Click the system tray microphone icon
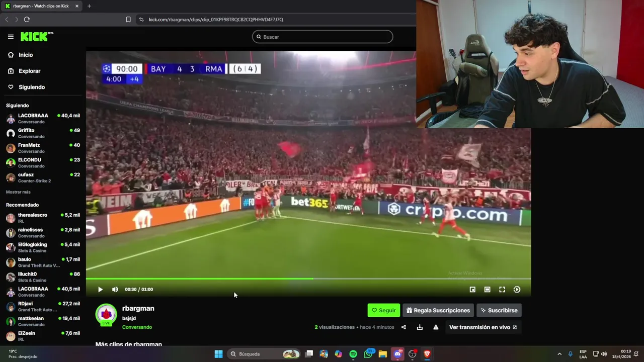Screen dimensions: 644x362 [570, 354]
